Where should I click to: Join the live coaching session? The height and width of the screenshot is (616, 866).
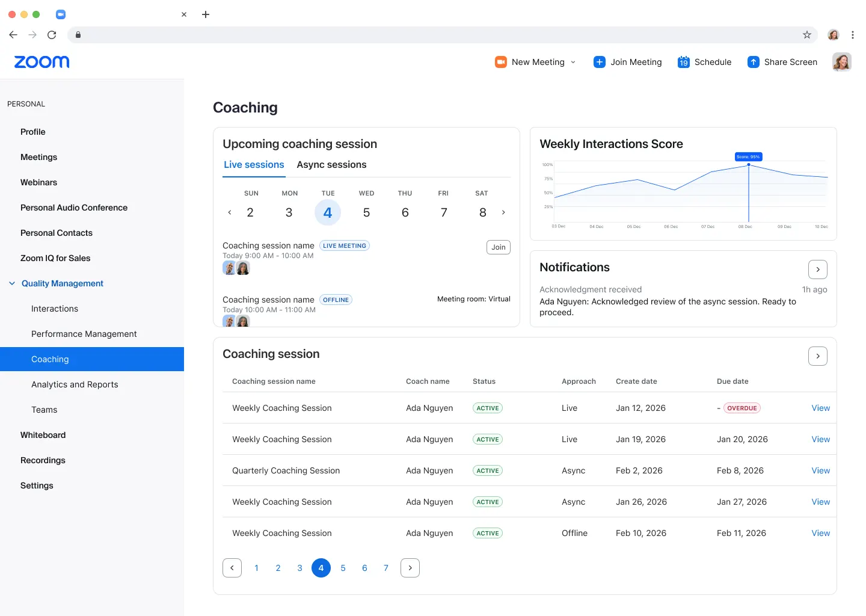coord(498,247)
